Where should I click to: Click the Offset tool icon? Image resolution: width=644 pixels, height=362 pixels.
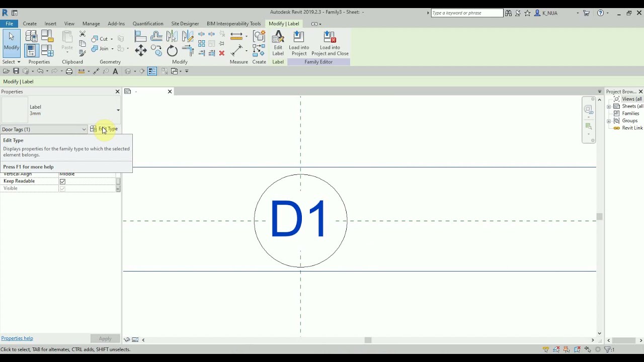(156, 36)
